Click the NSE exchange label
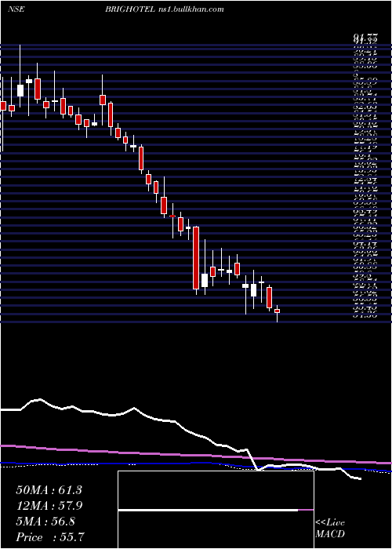Screen dimensions: 392x549 coord(16,9)
